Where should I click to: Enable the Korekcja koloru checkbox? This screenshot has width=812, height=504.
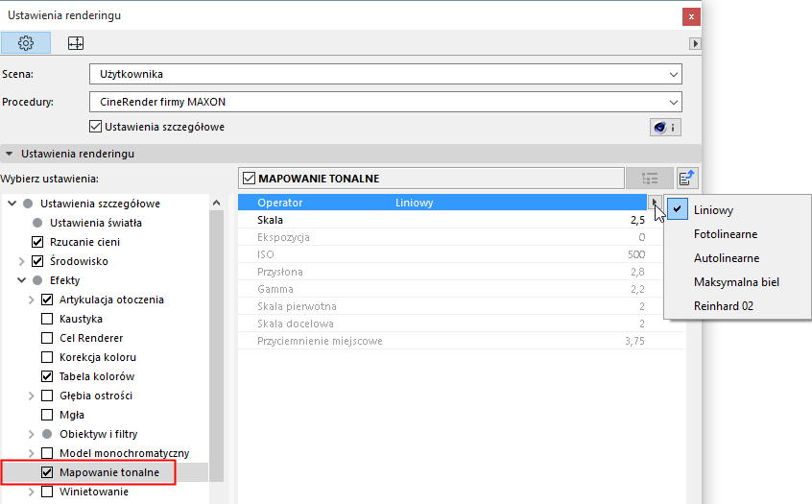click(x=47, y=357)
